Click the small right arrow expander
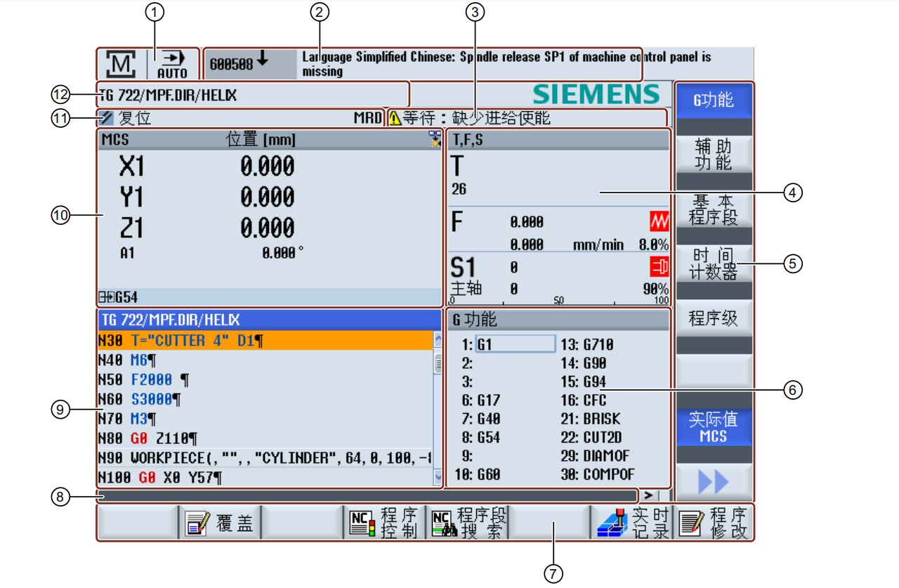 (648, 495)
